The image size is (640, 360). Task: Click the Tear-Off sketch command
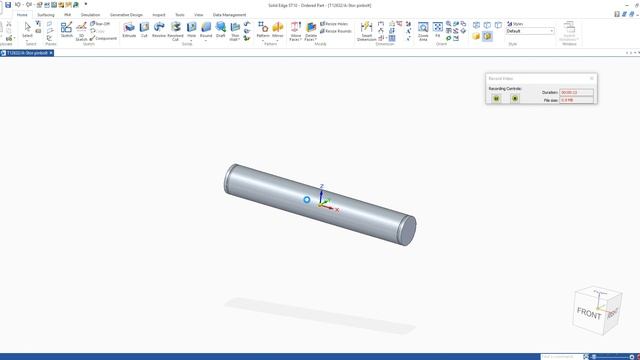click(x=100, y=24)
